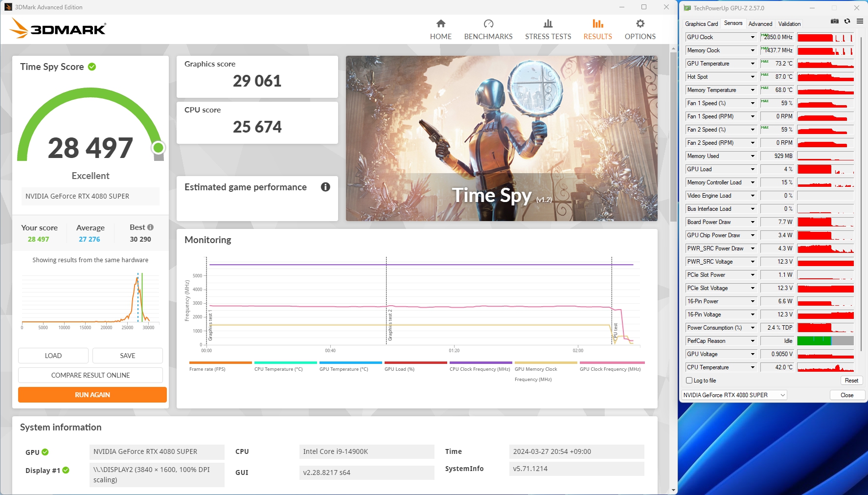The image size is (868, 495).
Task: Toggle the CPU Temperature legend swatch
Action: pos(285,362)
